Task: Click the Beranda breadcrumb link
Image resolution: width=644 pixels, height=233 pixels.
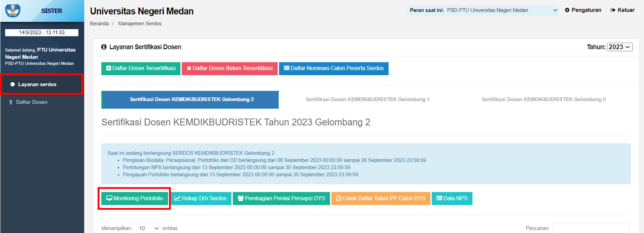Action: pyautogui.click(x=99, y=24)
